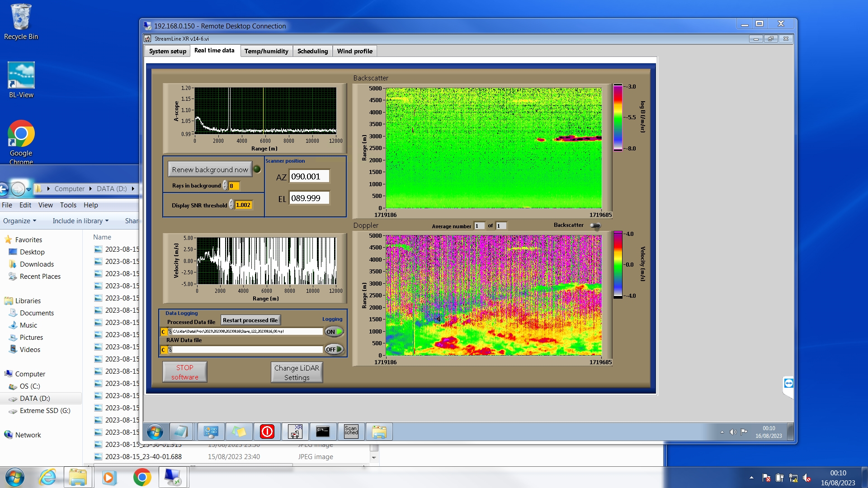The width and height of the screenshot is (868, 488).
Task: Open the Scan sched taskbar icon
Action: pos(351,432)
